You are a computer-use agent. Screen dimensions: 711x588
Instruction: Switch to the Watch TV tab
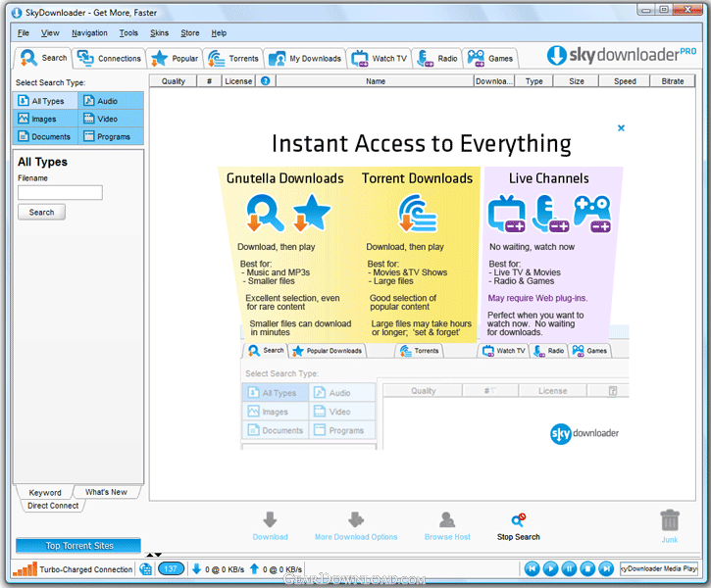380,59
